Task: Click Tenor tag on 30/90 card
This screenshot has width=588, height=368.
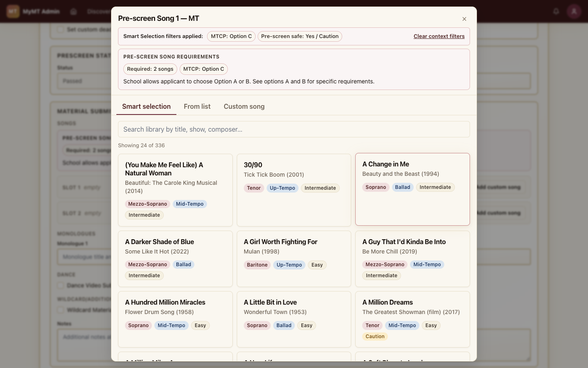Action: (254, 188)
